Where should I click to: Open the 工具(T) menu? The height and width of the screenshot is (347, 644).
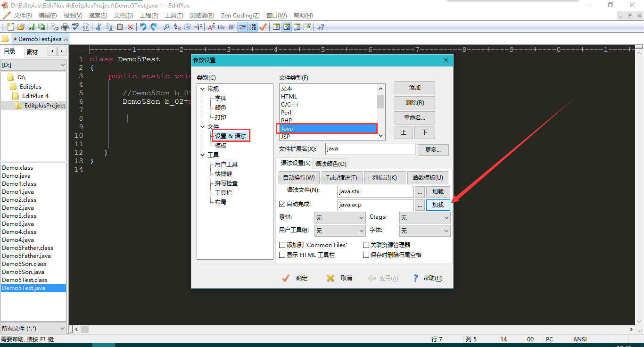[x=174, y=16]
